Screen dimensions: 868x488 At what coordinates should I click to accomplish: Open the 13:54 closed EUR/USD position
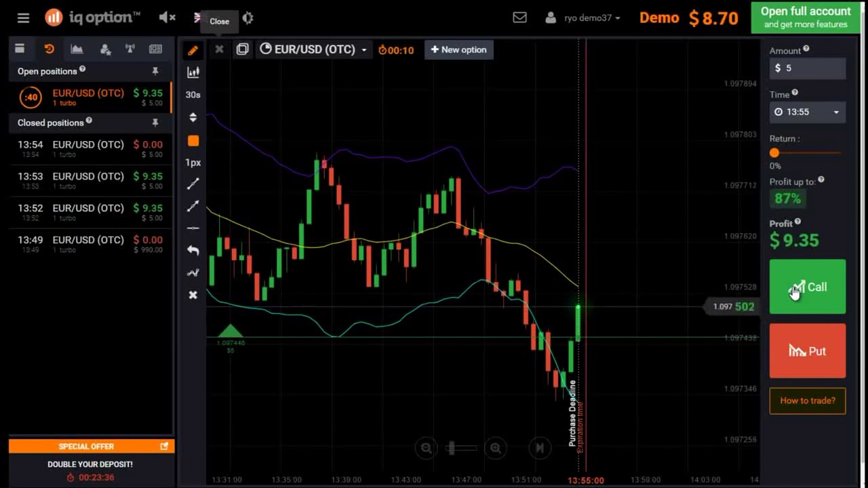90,148
